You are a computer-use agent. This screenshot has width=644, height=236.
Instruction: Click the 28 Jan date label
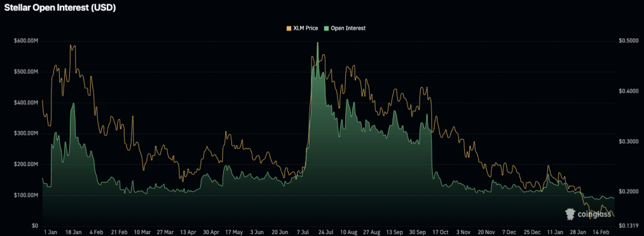pos(578,232)
